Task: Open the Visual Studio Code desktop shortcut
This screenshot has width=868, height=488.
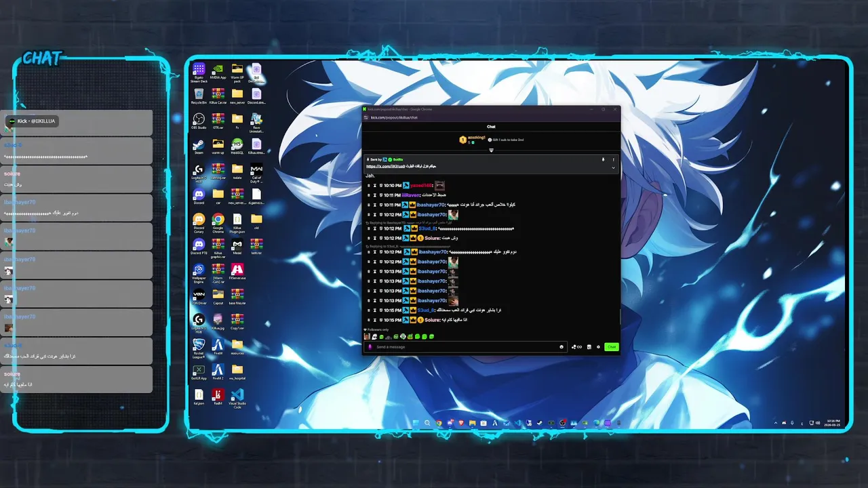Action: (237, 399)
